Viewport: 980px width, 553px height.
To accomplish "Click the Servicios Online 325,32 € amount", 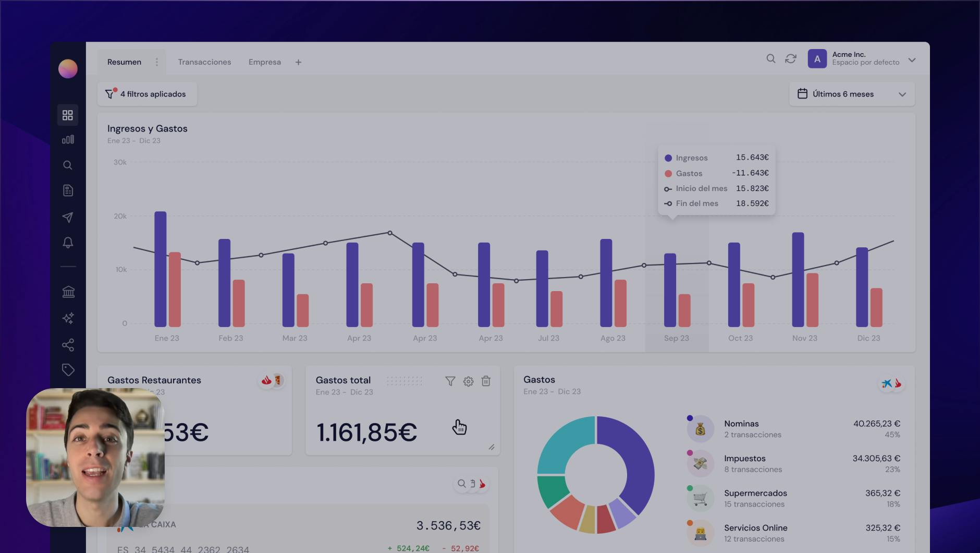I will 883,528.
